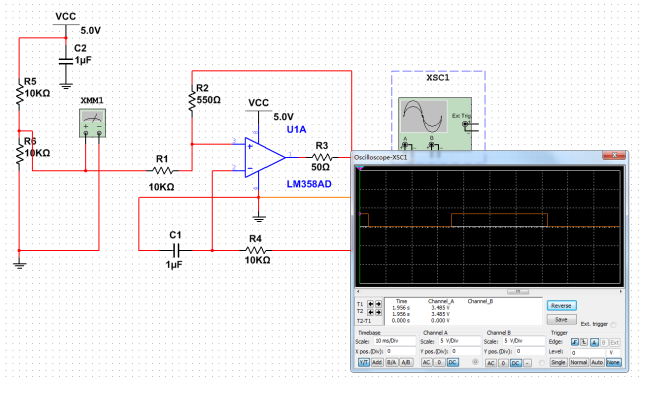This screenshot has height=394, width=656.
Task: Click the 550Ω value of R2
Action: point(208,100)
